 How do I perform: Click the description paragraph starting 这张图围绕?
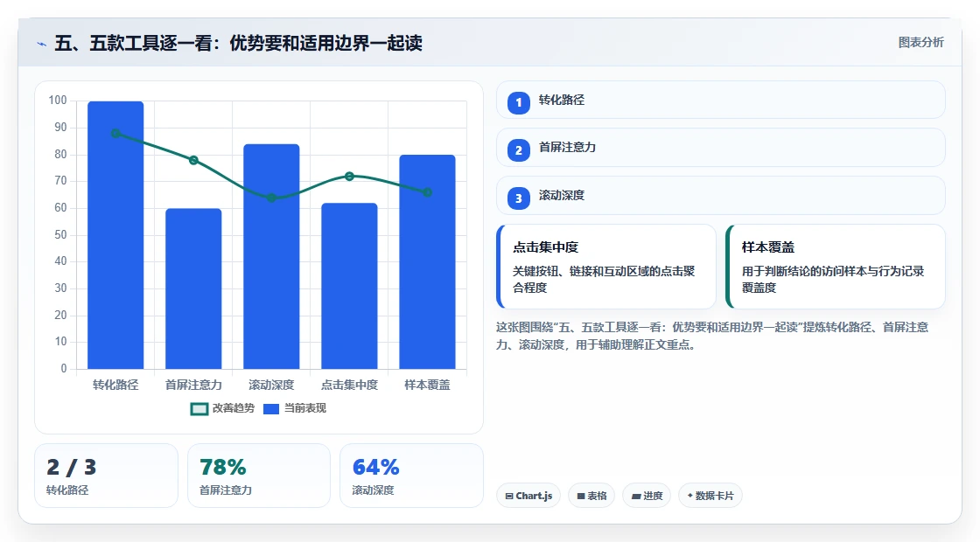tap(712, 336)
